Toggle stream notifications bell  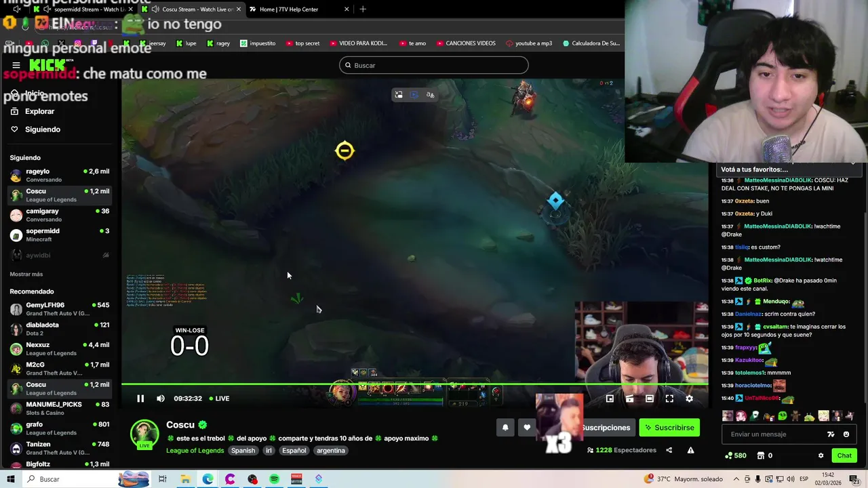505,428
